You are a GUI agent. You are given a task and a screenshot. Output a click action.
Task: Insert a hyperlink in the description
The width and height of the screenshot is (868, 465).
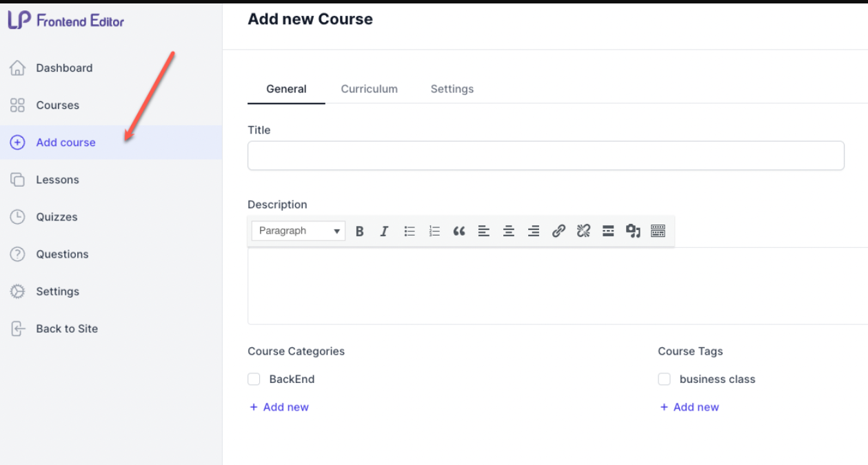(558, 231)
